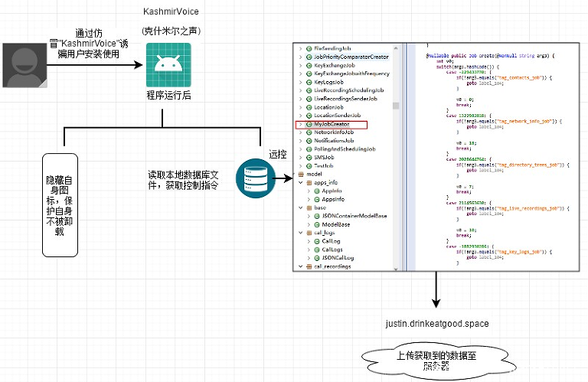Expand the KeyLogsJob tree node arrow

[299, 83]
